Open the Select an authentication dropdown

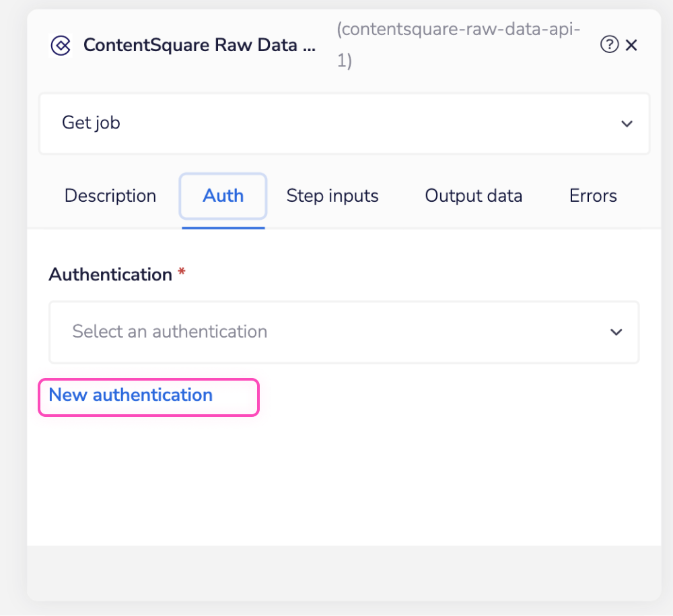click(345, 332)
